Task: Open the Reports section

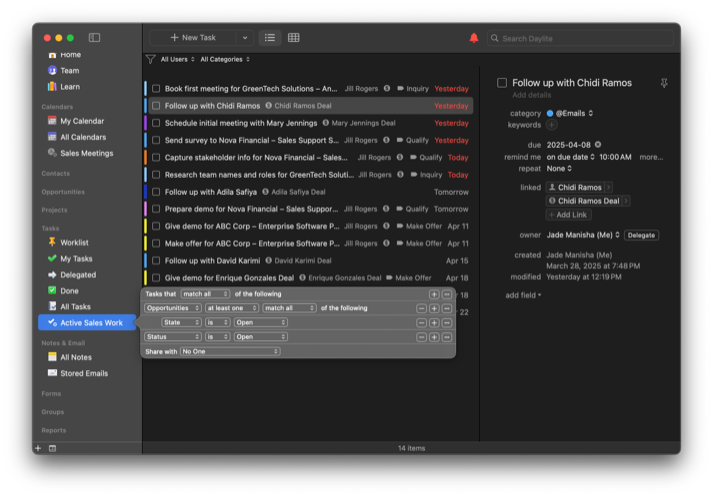Action: [x=54, y=430]
